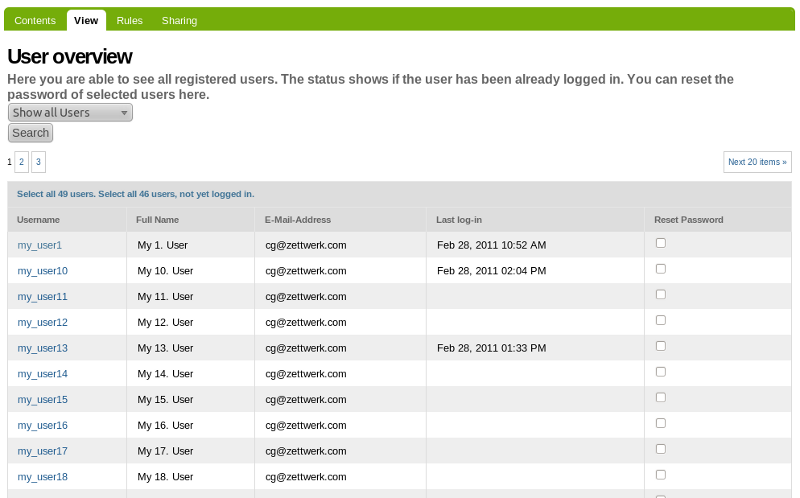Open the my_user11 profile link
Screen dimensions: 800x498
point(42,296)
